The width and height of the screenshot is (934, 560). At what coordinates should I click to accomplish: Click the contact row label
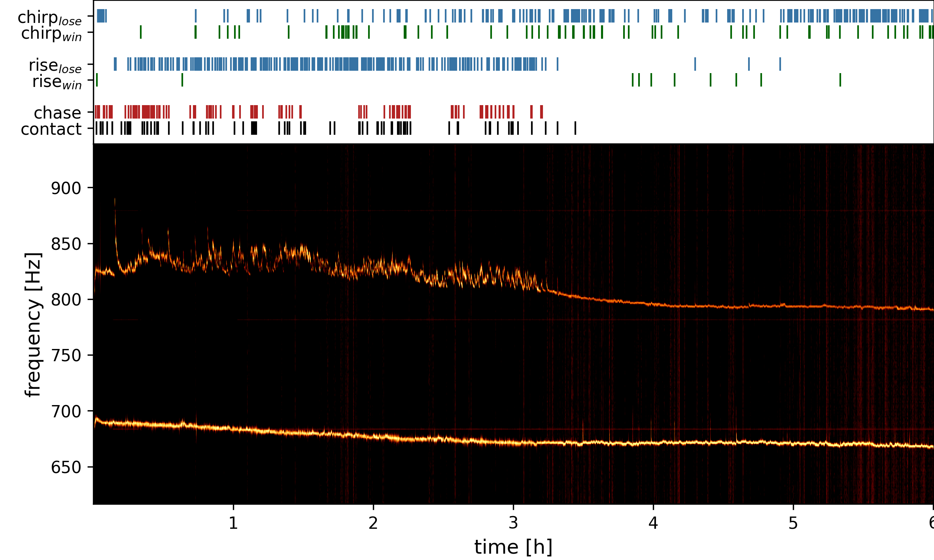pos(51,129)
